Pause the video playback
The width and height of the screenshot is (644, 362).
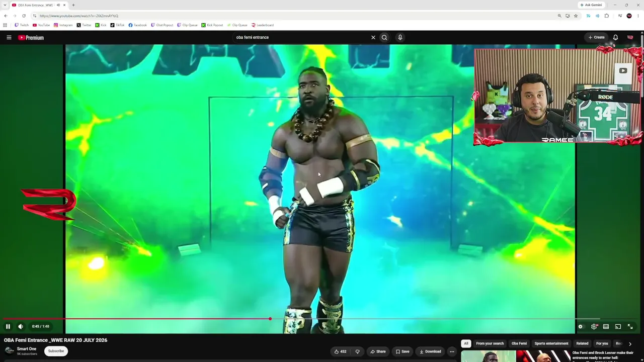pyautogui.click(x=8, y=326)
